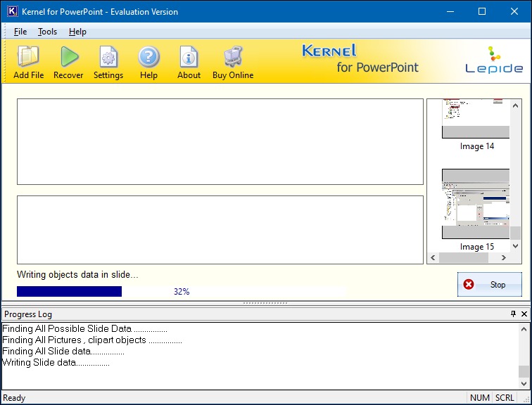532x405 pixels.
Task: Click thumbnail list scroll up arrow
Action: (x=515, y=105)
